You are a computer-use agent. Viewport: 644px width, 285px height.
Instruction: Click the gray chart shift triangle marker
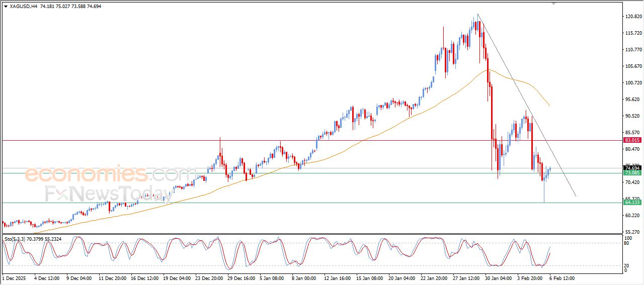tap(554, 4)
